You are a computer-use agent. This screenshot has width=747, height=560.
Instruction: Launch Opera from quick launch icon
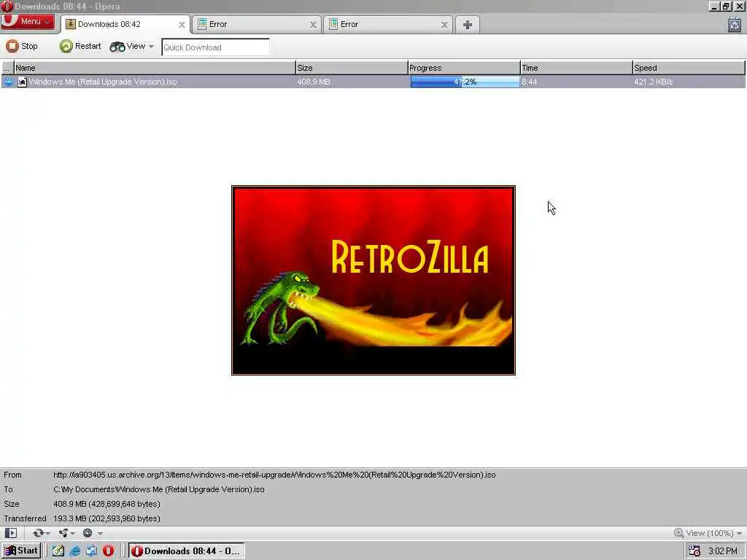[x=108, y=551]
